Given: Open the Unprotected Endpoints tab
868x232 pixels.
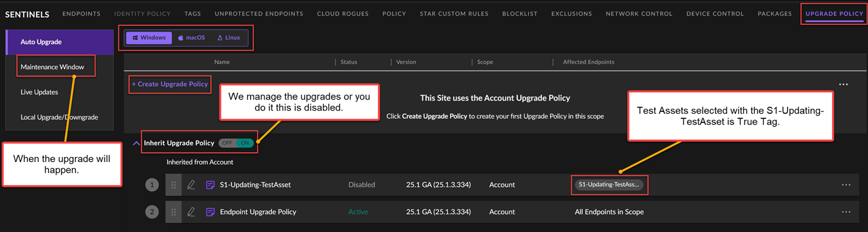Looking at the screenshot, I should click(x=259, y=14).
